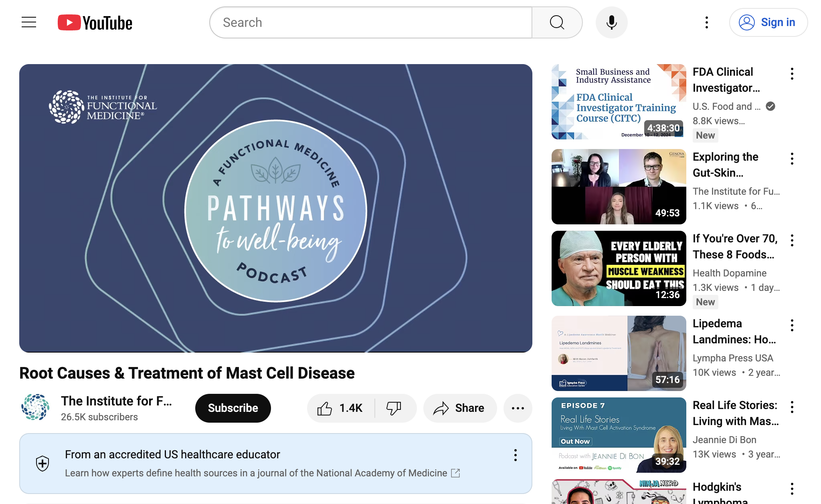Click Health Dopamine channel name
The image size is (821, 504).
point(730,273)
